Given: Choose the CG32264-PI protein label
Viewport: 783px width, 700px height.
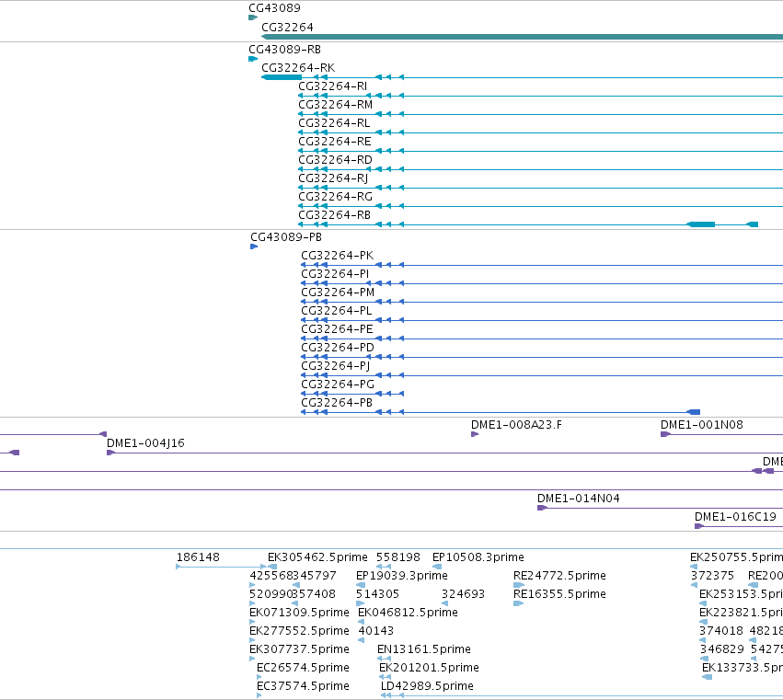Looking at the screenshot, I should click(x=335, y=274).
